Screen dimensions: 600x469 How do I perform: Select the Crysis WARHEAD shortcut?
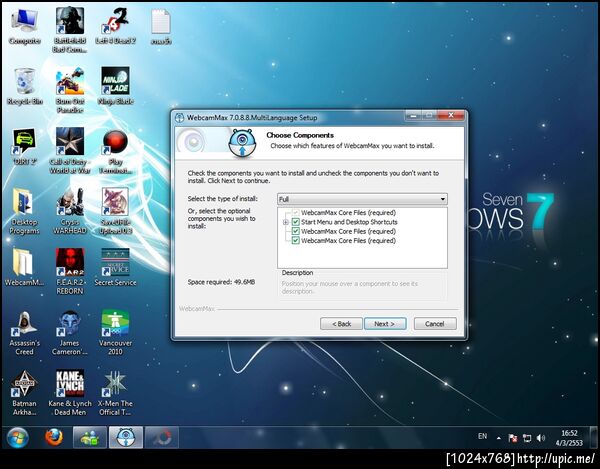[70, 211]
